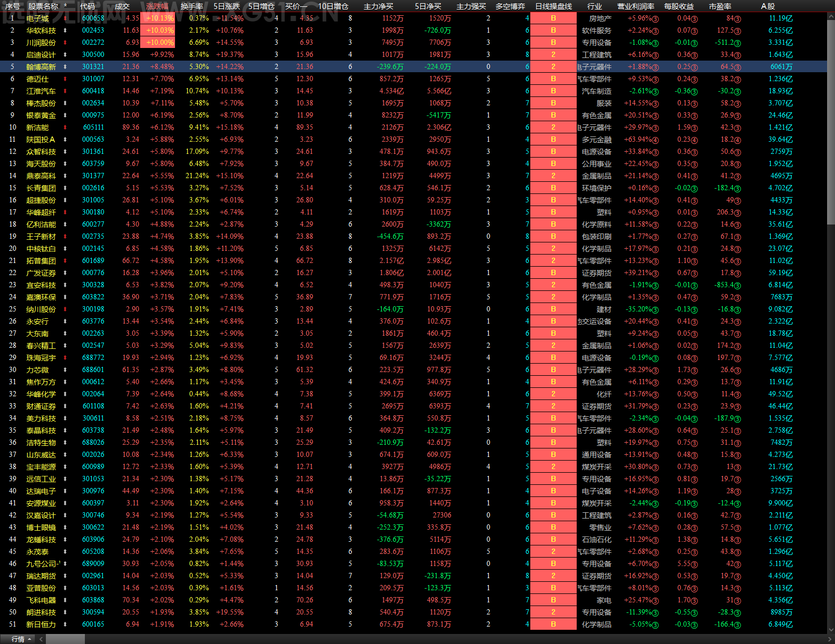
Task: Click the 日线操盘线 column header
Action: coord(554,6)
